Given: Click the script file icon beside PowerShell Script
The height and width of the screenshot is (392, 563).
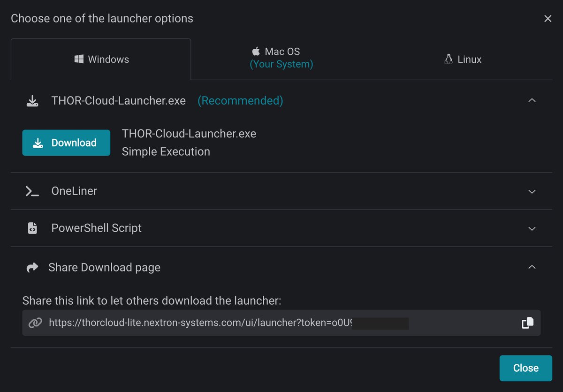Looking at the screenshot, I should coord(32,228).
